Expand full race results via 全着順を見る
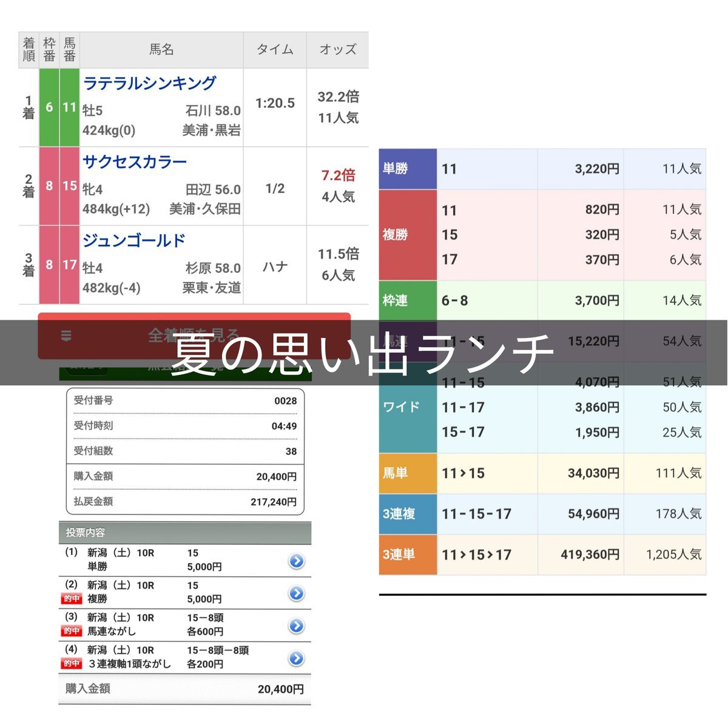The image size is (728, 728). click(x=194, y=335)
